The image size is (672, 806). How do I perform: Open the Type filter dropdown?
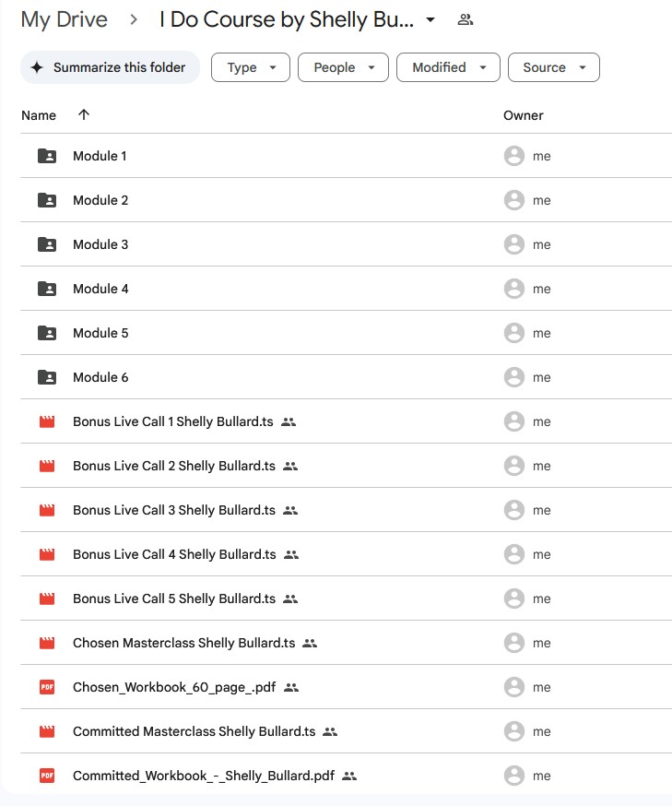pos(251,67)
